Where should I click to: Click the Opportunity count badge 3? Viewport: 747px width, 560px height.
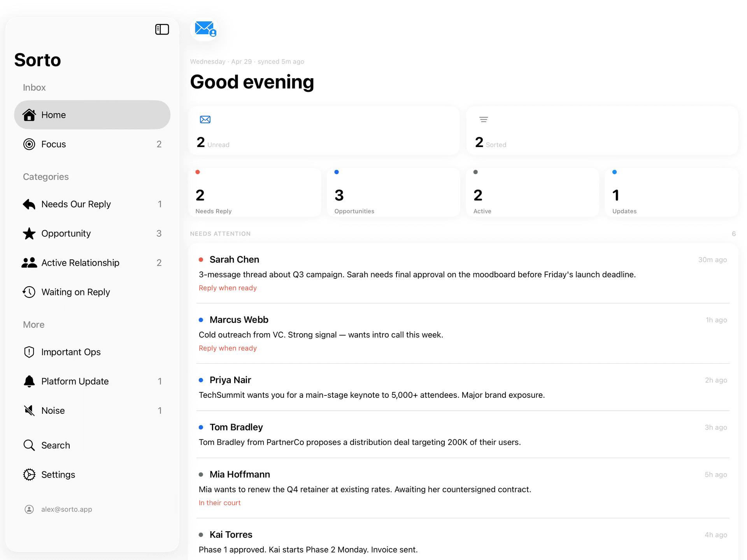(x=159, y=233)
